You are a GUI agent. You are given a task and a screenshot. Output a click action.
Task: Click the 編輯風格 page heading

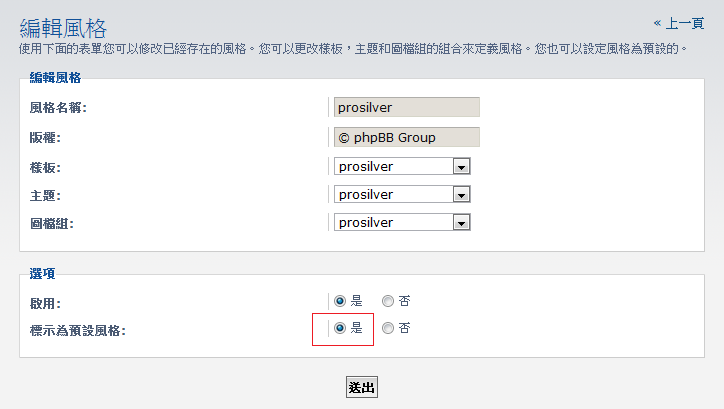click(63, 28)
